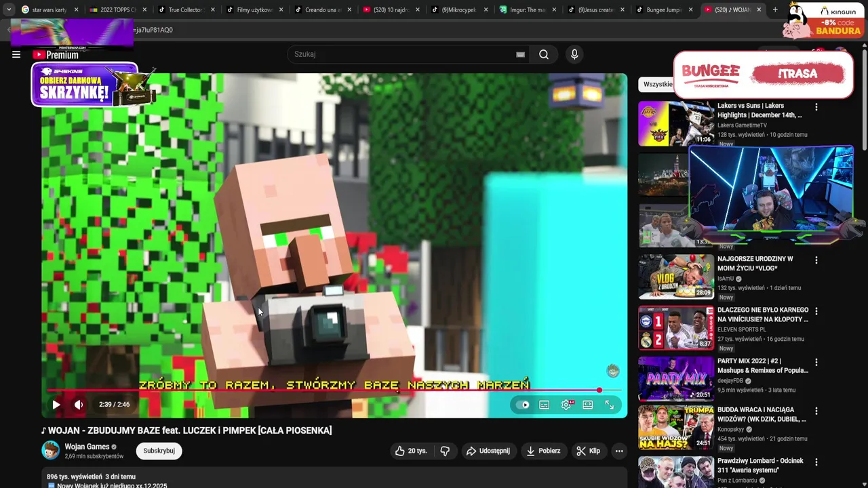Mute the video volume
The image size is (868, 488).
(x=79, y=405)
